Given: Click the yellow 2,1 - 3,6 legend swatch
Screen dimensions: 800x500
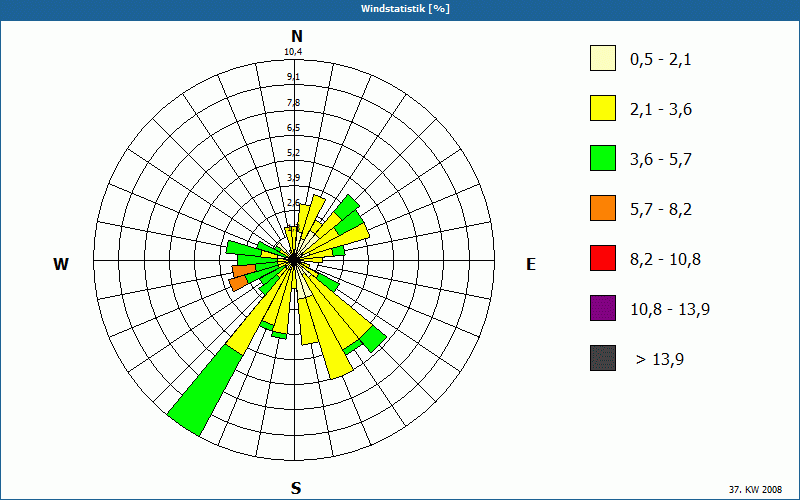Looking at the screenshot, I should (x=603, y=108).
